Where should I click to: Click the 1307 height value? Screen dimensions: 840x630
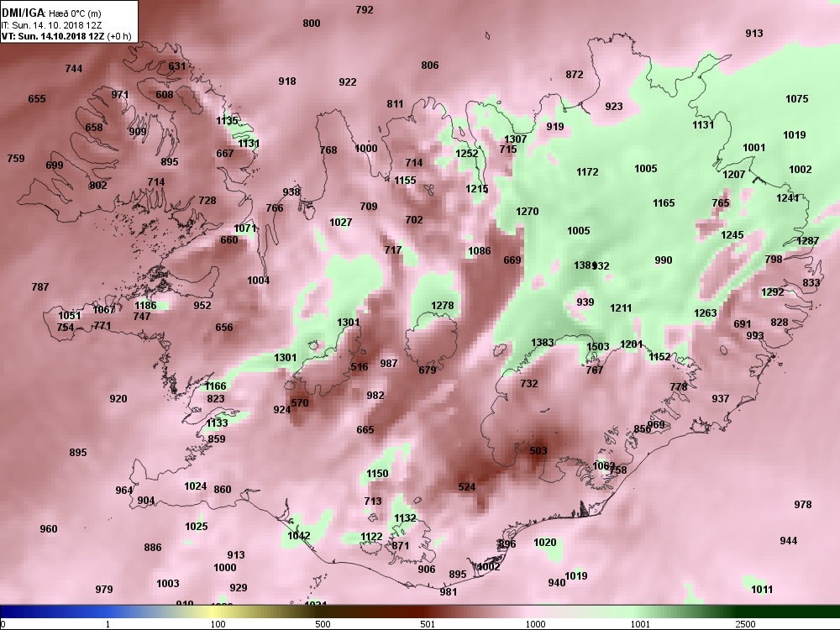[x=516, y=139]
